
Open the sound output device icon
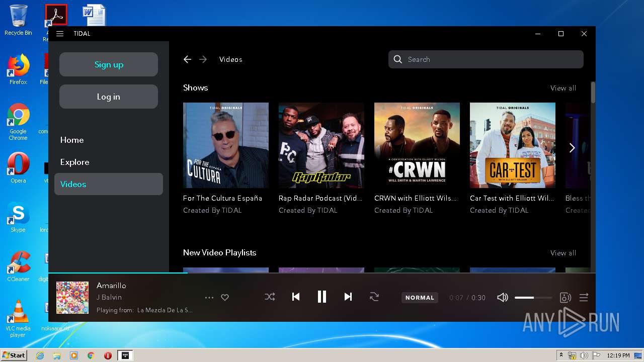tap(566, 298)
